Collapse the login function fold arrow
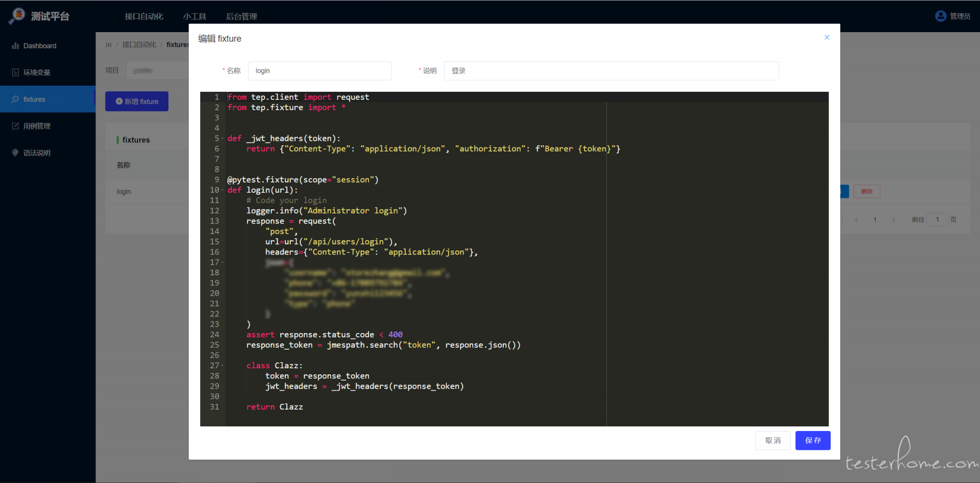Viewport: 980px width, 483px height. (223, 190)
